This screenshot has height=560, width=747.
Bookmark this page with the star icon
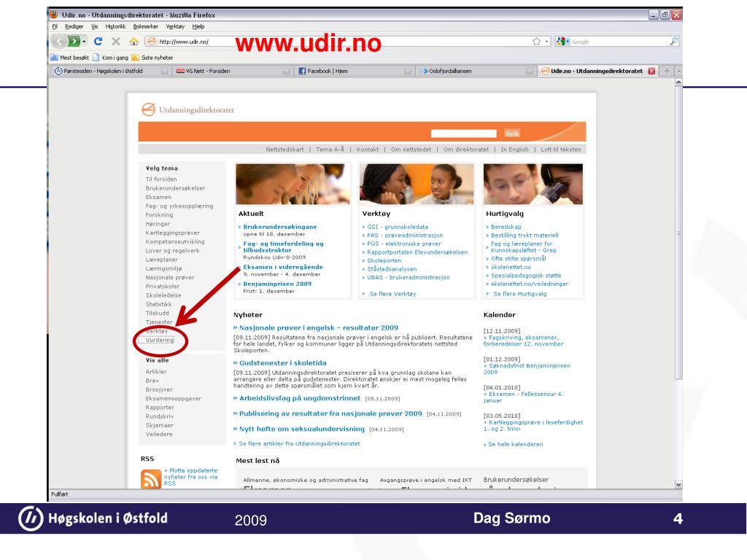click(x=537, y=42)
